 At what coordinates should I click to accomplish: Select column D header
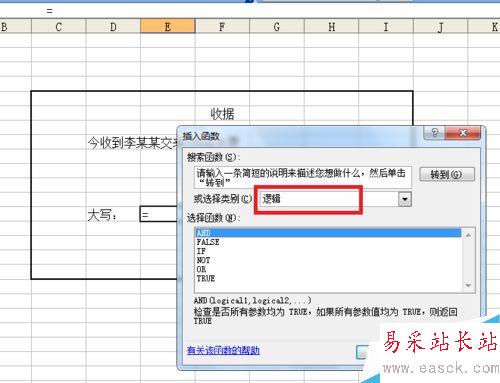coord(113,26)
